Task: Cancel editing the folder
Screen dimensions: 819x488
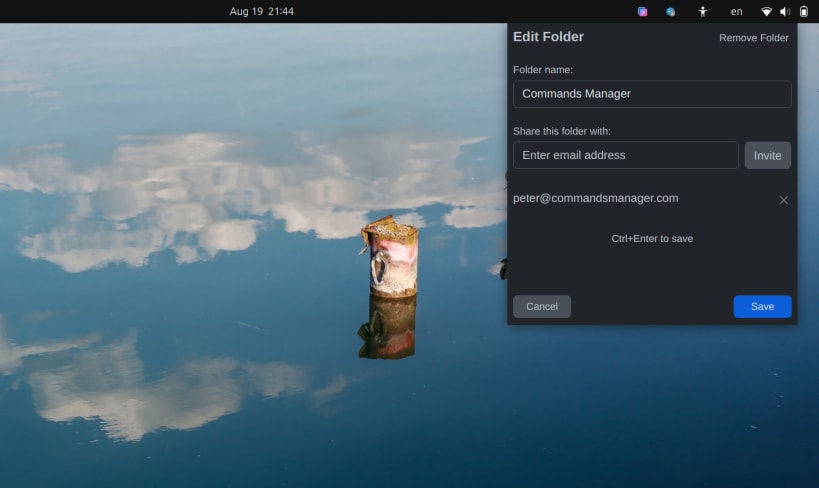Action: (542, 307)
